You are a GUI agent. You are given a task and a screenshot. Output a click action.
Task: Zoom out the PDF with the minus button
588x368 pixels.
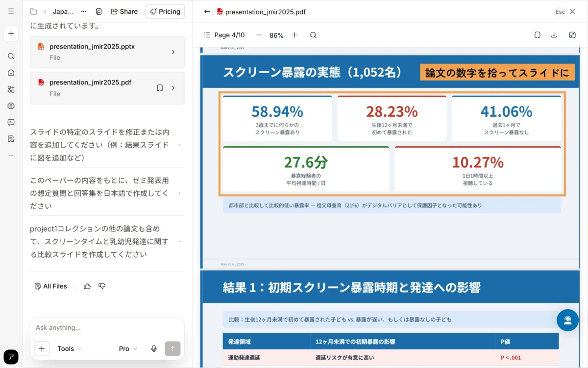[259, 35]
